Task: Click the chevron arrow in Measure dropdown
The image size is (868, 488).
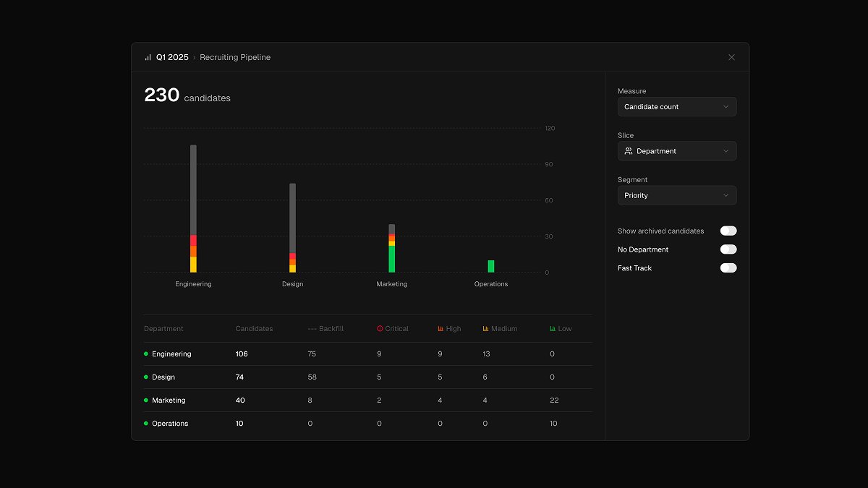Action: coord(726,107)
